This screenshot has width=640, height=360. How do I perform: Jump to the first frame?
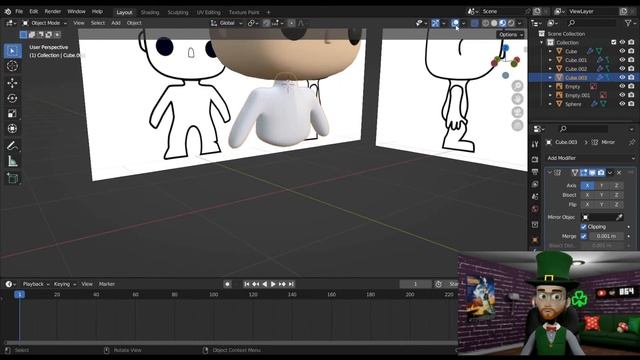click(247, 284)
